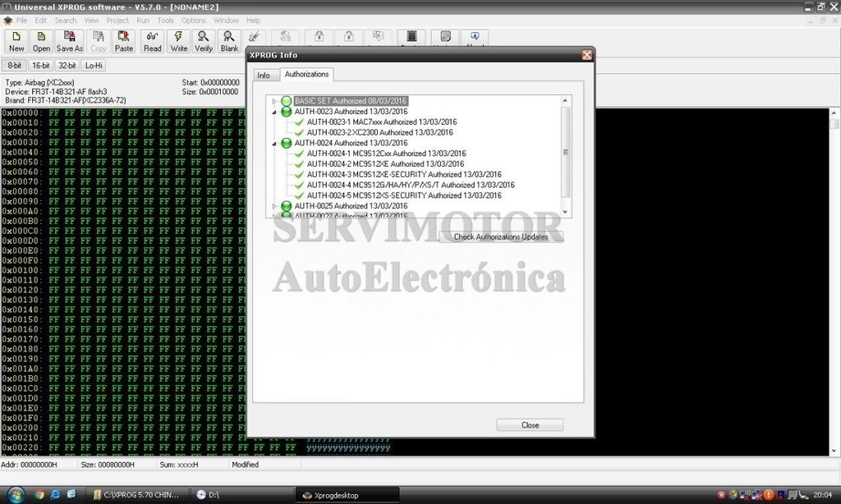Click the New file toolbar icon

tap(16, 41)
